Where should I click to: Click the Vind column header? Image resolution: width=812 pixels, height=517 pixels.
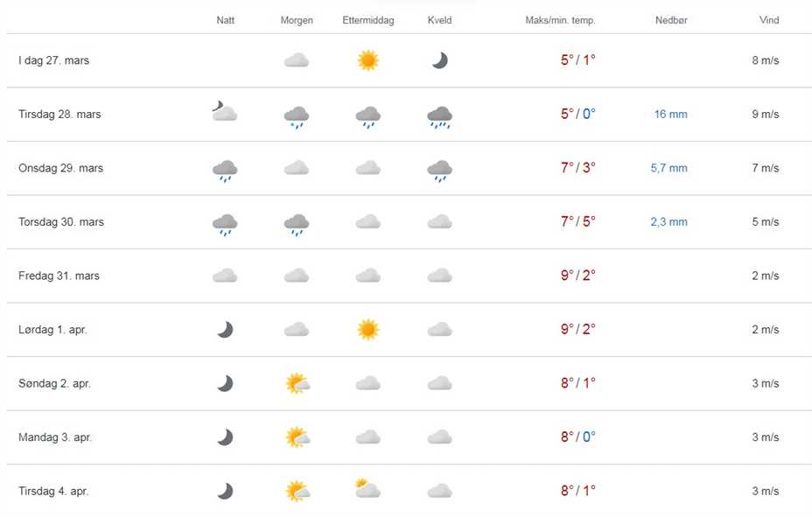[769, 20]
